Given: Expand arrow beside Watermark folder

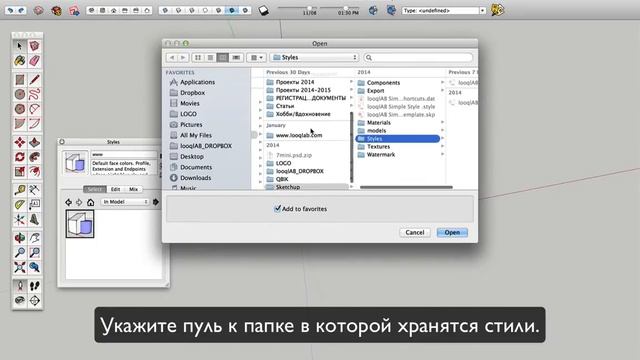Looking at the screenshot, I should [442, 155].
